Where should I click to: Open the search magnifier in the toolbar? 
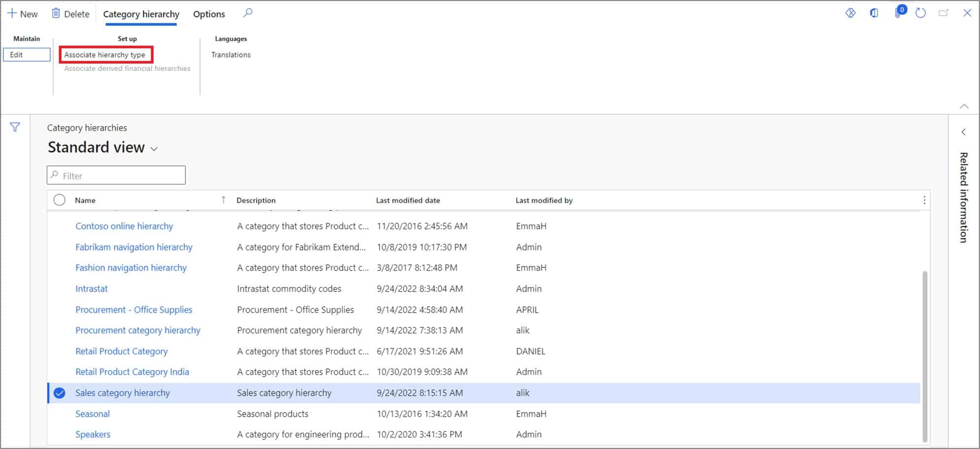click(248, 13)
